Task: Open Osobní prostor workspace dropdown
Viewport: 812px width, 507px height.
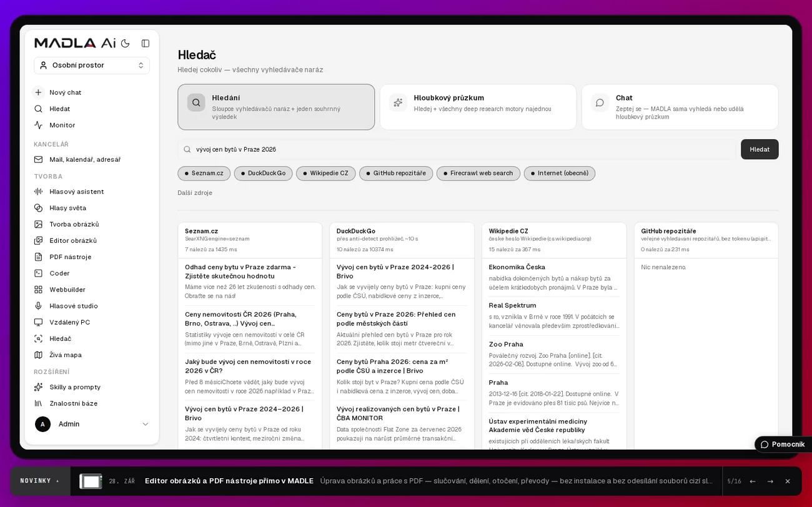Action: click(x=92, y=65)
